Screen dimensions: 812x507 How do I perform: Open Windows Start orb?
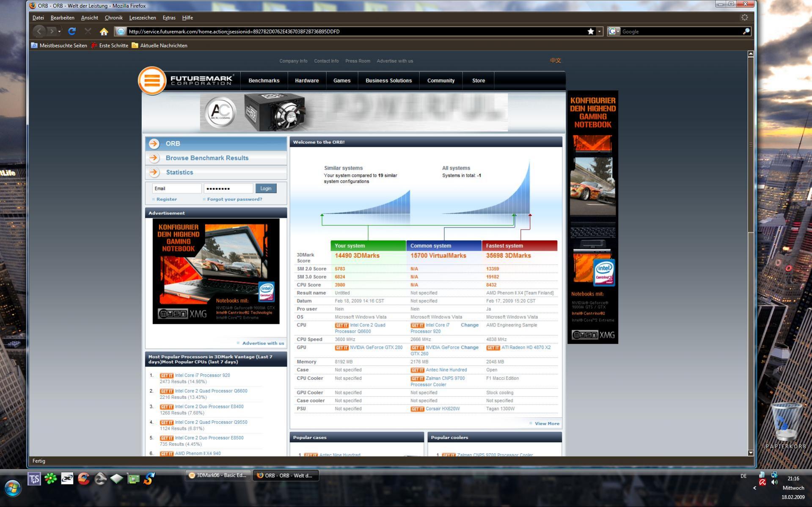13,488
